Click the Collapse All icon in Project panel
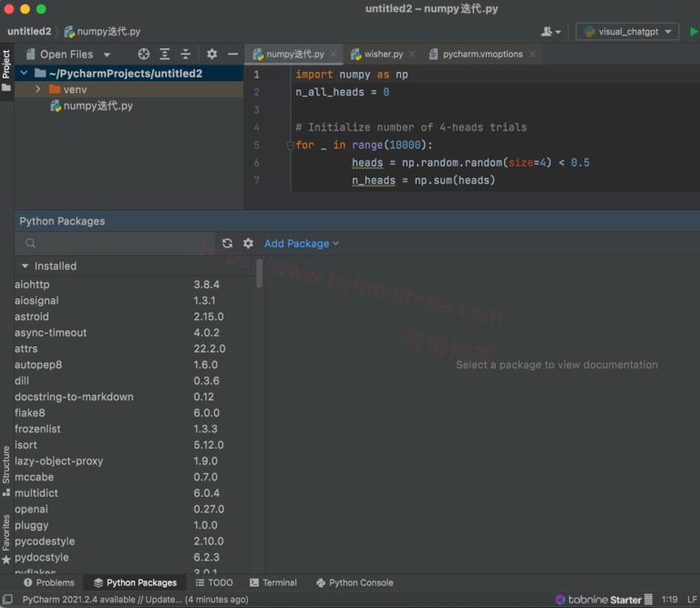The image size is (700, 608). coord(186,55)
